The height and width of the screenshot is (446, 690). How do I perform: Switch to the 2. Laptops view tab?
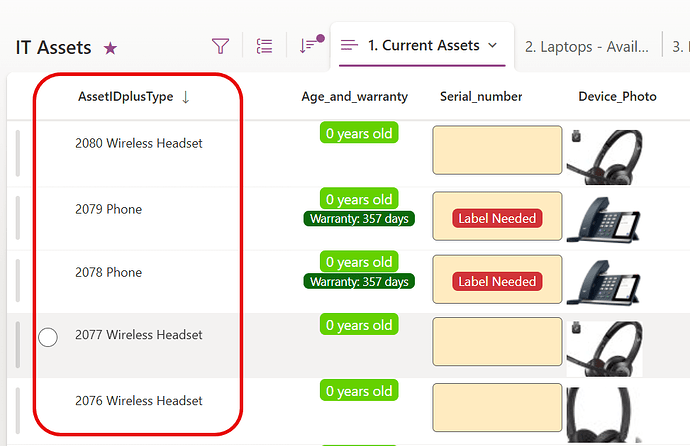[x=587, y=46]
